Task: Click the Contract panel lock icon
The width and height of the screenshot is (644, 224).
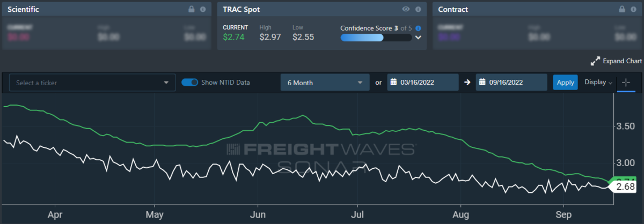Action: pyautogui.click(x=621, y=10)
